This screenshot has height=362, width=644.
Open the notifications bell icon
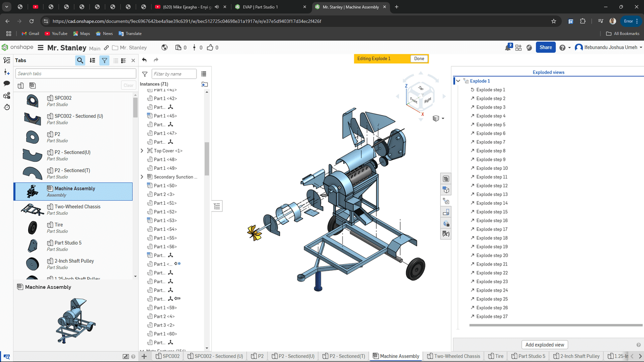click(x=508, y=47)
